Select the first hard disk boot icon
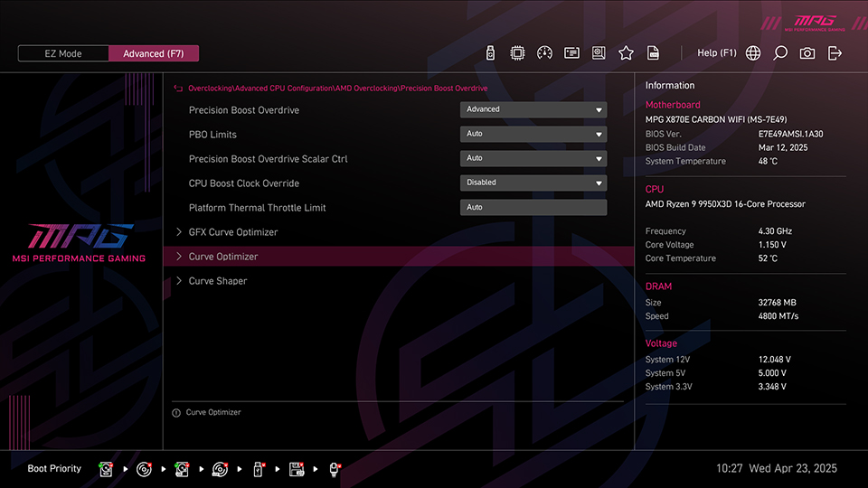This screenshot has width=868, height=488. point(106,469)
